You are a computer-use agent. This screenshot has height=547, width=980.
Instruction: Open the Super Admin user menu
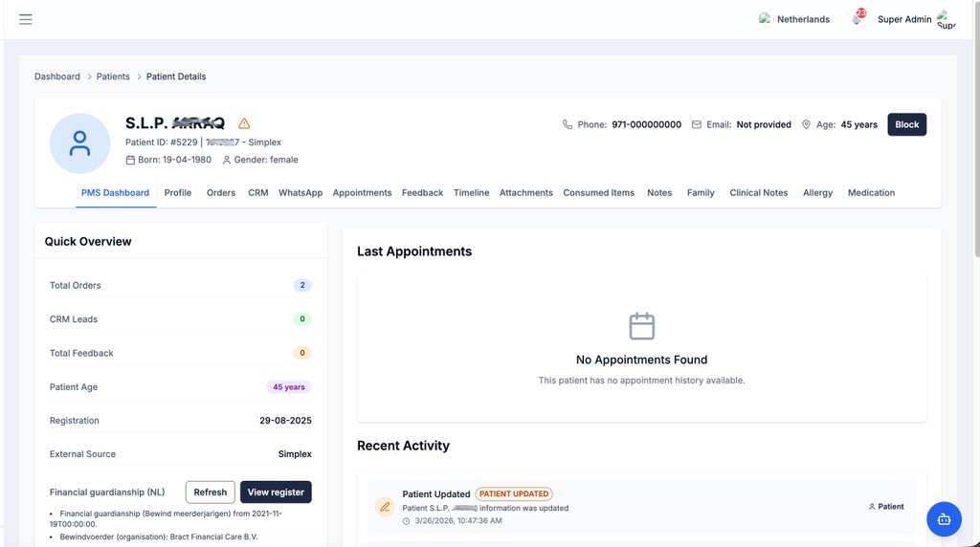click(x=916, y=19)
